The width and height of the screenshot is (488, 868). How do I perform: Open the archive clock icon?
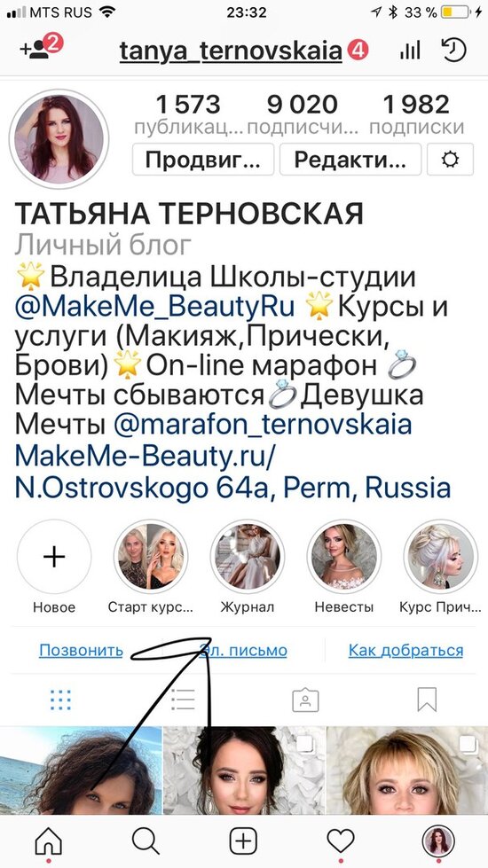coord(453,51)
